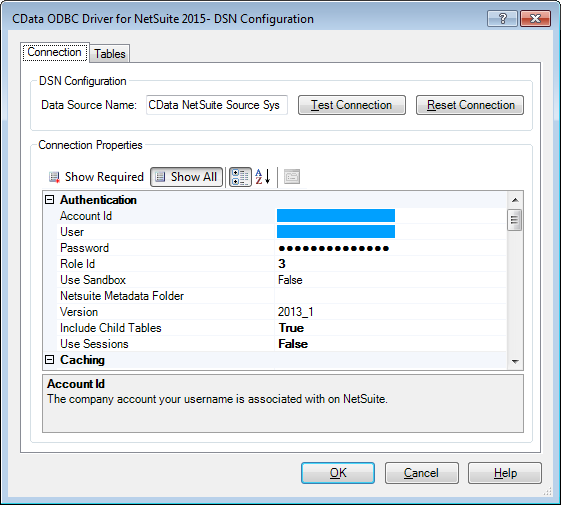Close the DSN Configuration window
Screen dimensions: 561x505
point(535,19)
